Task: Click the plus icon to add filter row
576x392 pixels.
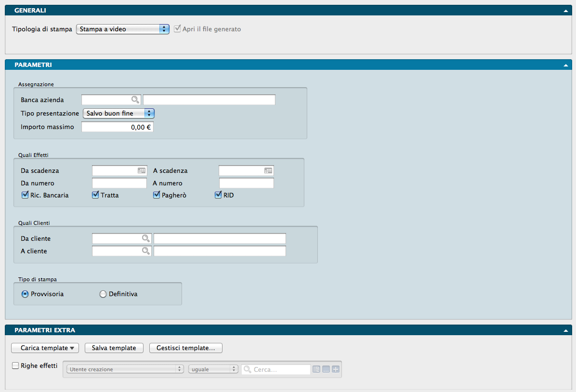Action: 336,369
